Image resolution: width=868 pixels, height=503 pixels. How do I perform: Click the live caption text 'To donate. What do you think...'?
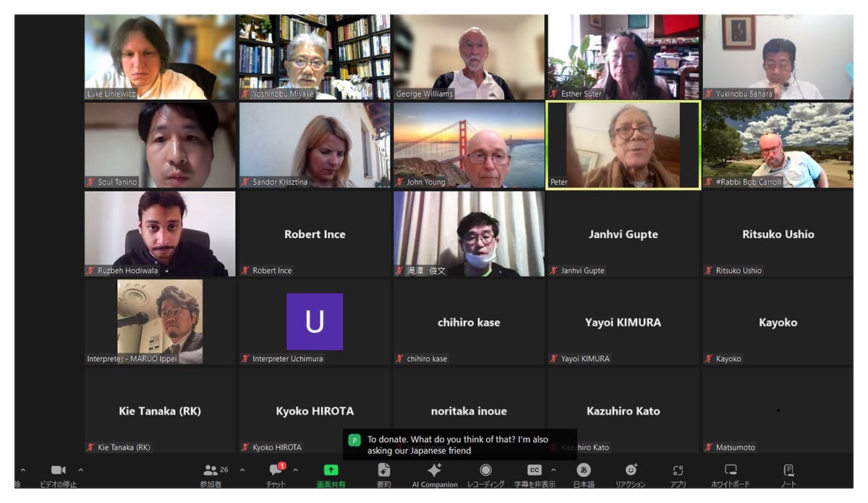pyautogui.click(x=457, y=445)
